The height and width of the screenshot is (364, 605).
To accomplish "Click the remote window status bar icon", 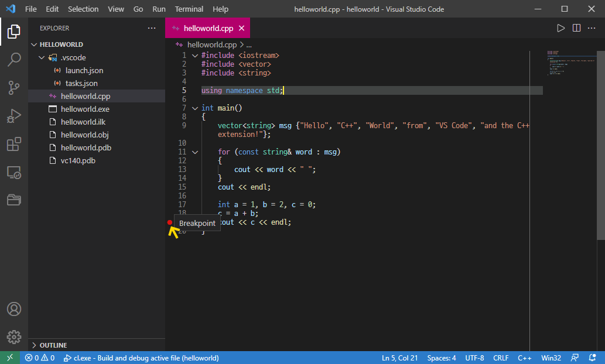I will point(9,358).
